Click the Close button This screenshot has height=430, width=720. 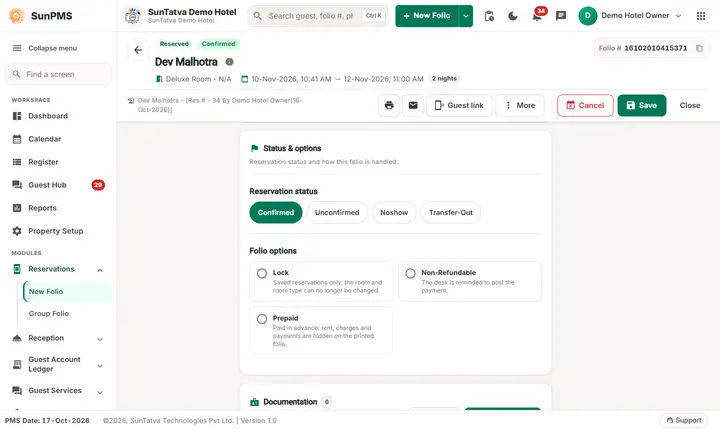(690, 105)
